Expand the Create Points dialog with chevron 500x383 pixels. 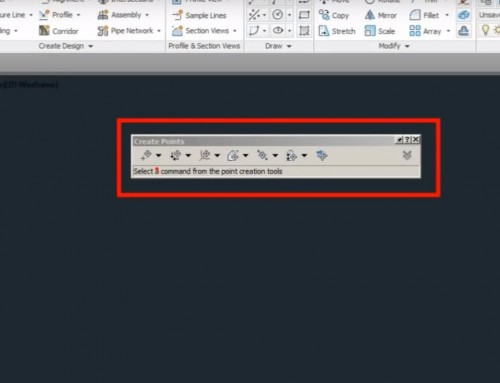[407, 155]
